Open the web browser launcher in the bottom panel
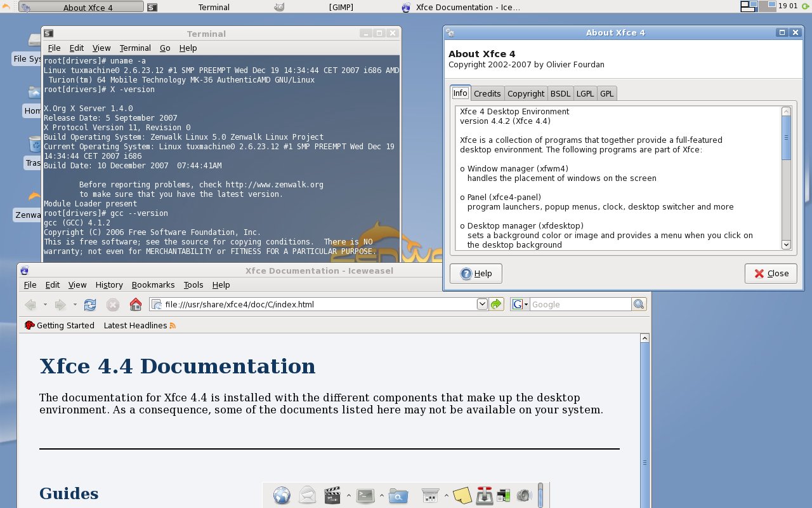This screenshot has width=812, height=508. pyautogui.click(x=282, y=495)
